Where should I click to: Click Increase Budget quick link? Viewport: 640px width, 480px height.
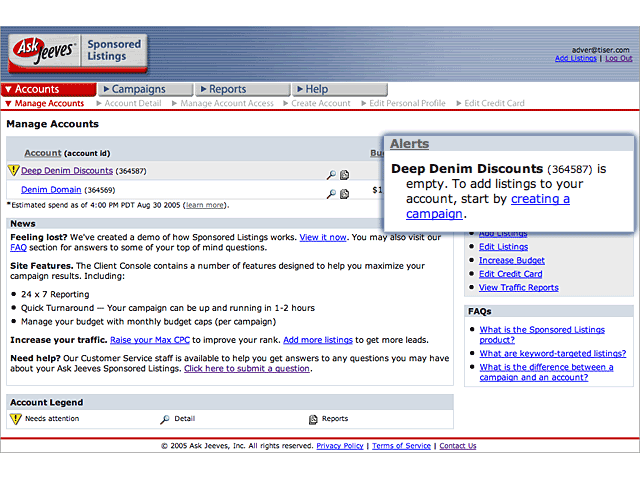pos(512,260)
